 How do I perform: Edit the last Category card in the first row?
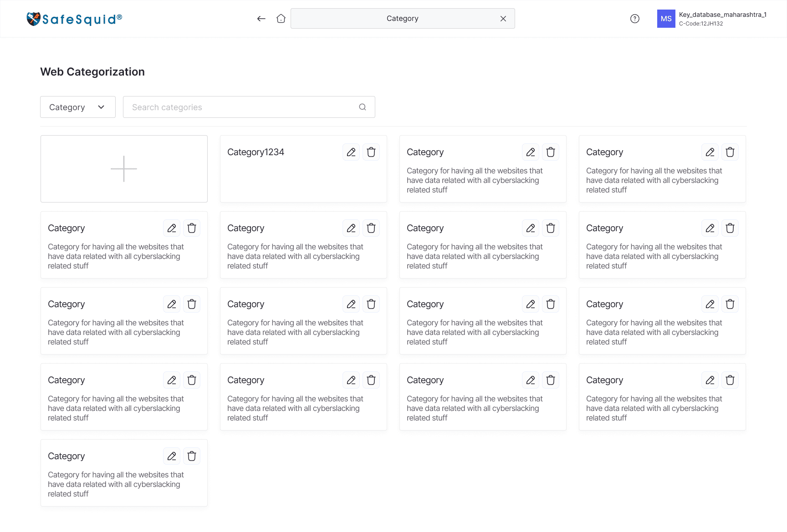710,152
